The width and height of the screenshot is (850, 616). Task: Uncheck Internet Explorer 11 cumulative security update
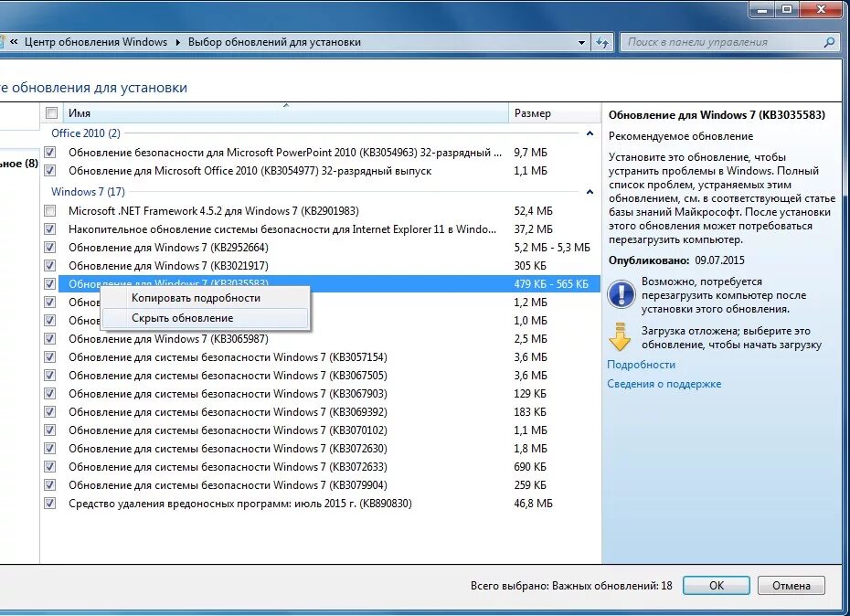click(x=50, y=229)
